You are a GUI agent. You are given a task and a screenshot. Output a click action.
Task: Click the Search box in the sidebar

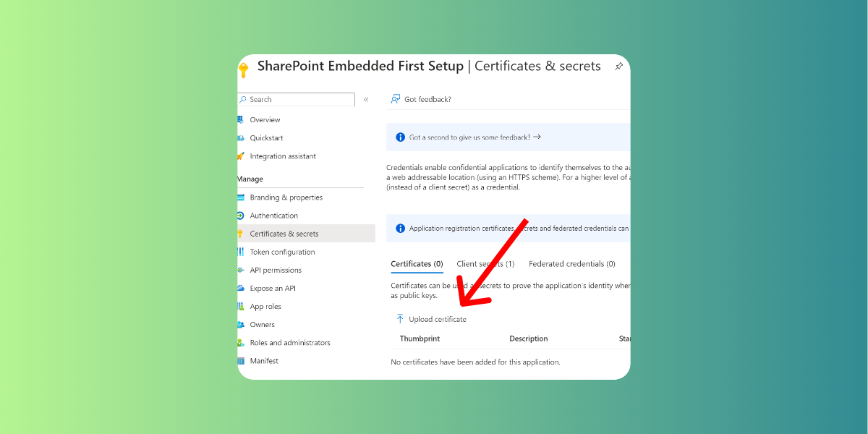(296, 99)
